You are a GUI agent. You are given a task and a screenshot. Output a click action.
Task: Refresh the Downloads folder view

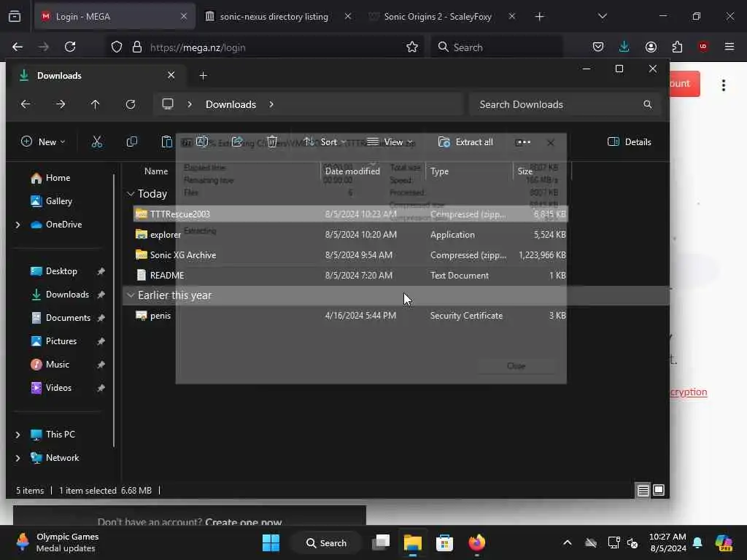(131, 104)
